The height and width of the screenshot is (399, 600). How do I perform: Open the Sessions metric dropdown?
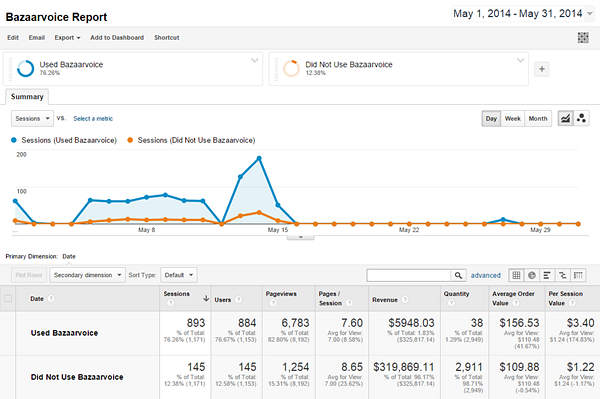point(32,119)
